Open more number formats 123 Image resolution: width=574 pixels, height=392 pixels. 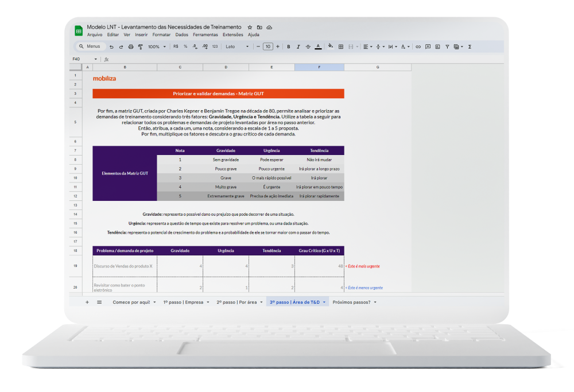pos(215,46)
